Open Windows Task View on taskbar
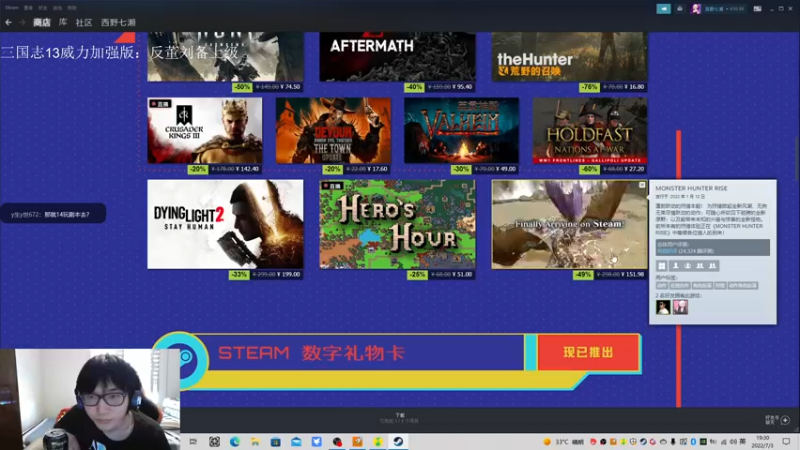 [x=193, y=442]
